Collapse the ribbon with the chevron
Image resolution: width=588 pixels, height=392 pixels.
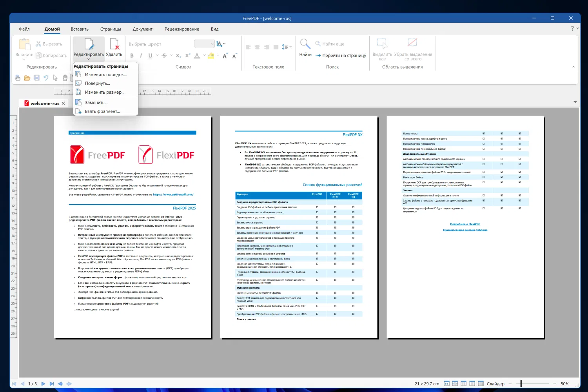[573, 67]
